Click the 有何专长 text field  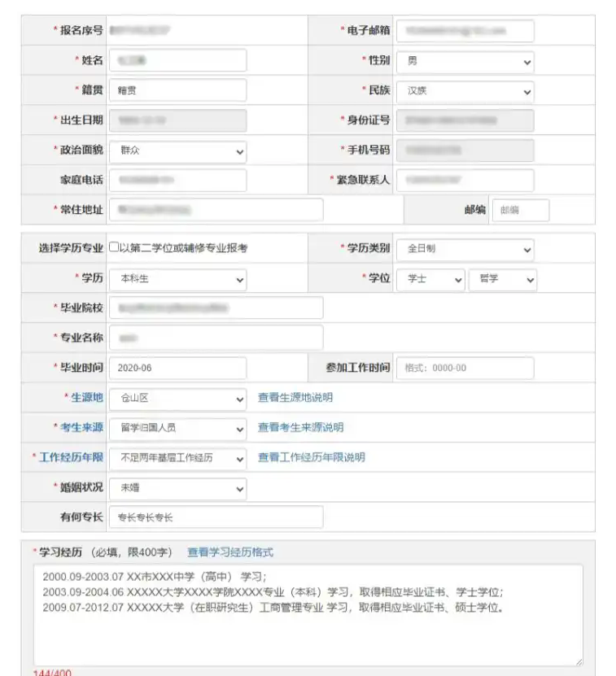coord(215,517)
